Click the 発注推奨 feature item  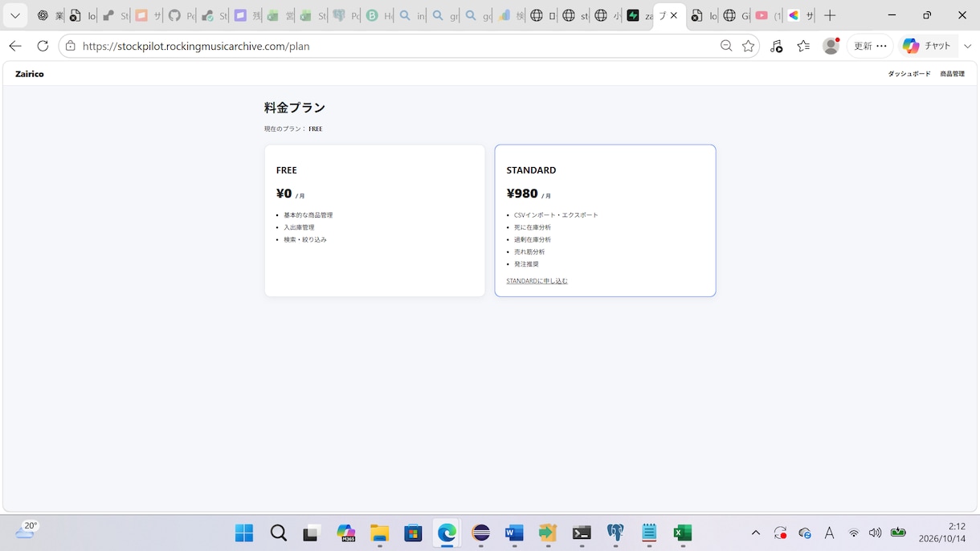tap(526, 264)
